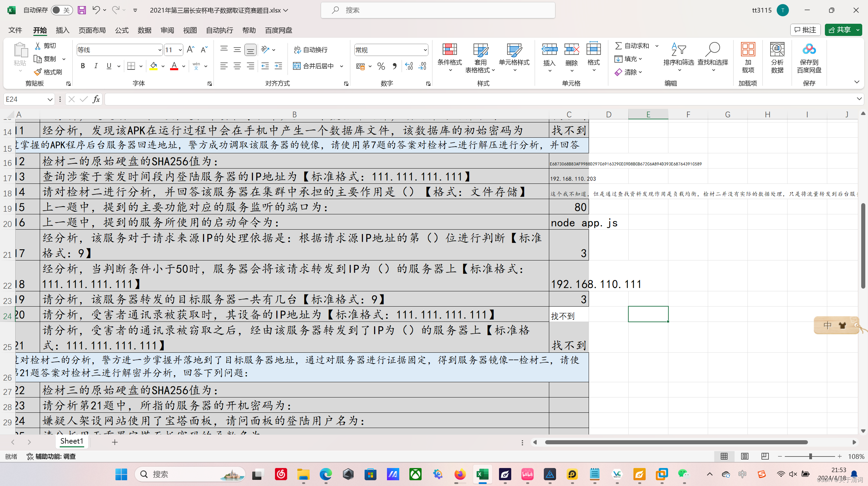Expand the Name Box dropdown for E24

pos(50,99)
